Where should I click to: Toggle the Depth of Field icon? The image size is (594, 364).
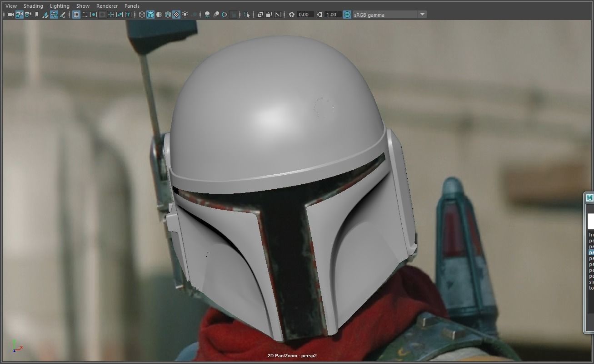[x=233, y=15]
